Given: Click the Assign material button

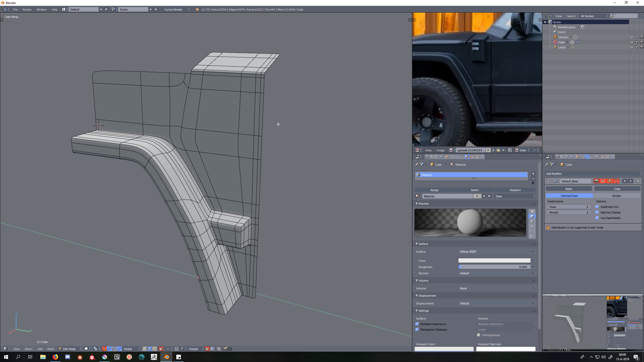Looking at the screenshot, I should tap(434, 190).
